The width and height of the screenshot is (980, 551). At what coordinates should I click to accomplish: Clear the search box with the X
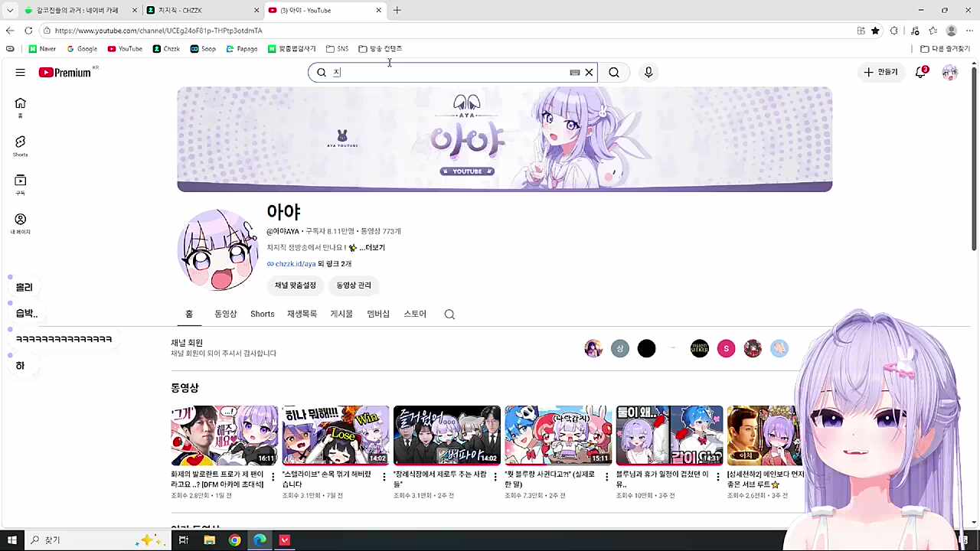[x=589, y=72]
